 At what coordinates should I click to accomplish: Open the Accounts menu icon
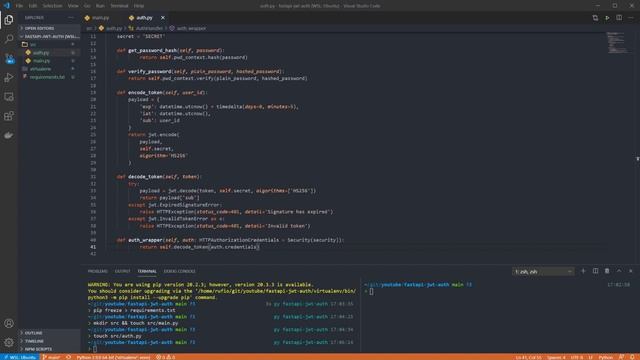9,323
